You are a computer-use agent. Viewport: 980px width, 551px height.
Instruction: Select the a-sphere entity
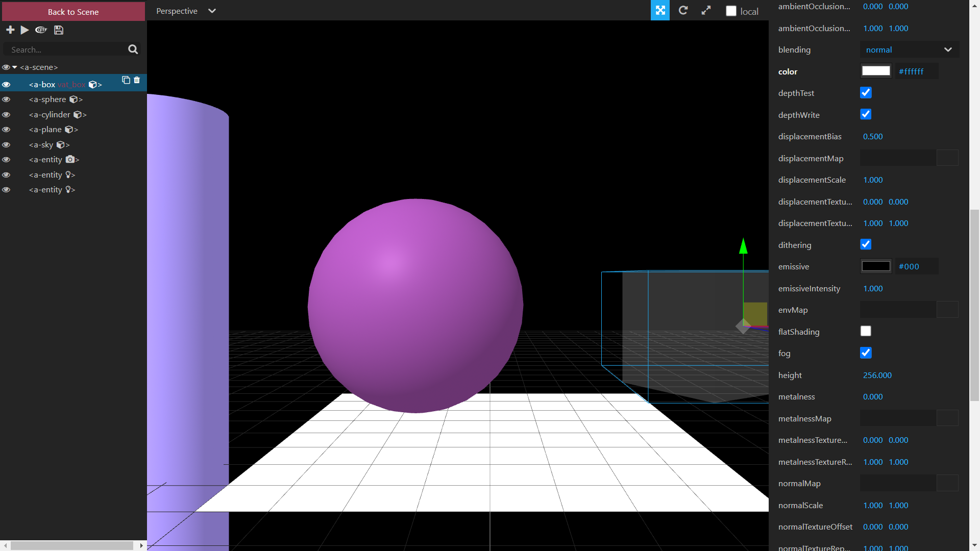click(x=73, y=99)
